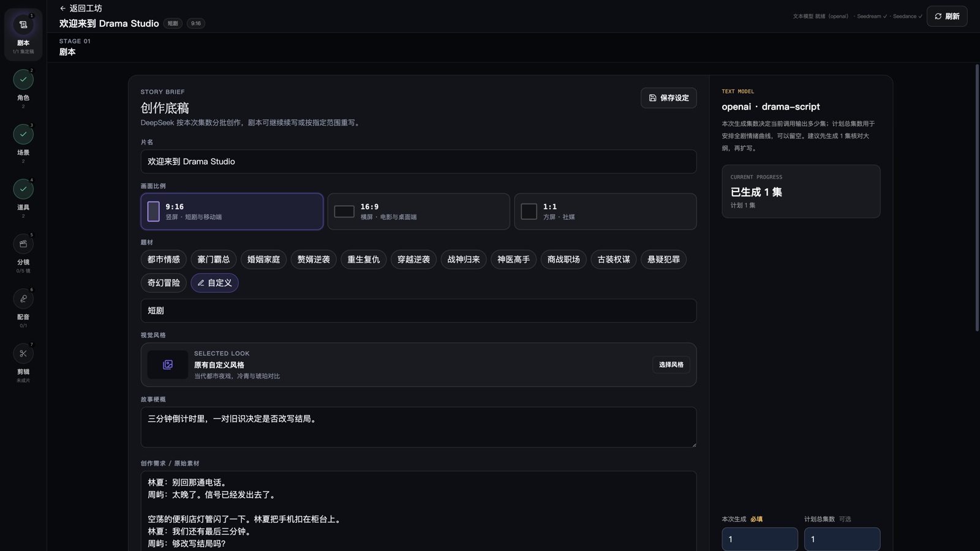Click the 保存设定 save button
Viewport: 980px width, 551px height.
tap(668, 98)
